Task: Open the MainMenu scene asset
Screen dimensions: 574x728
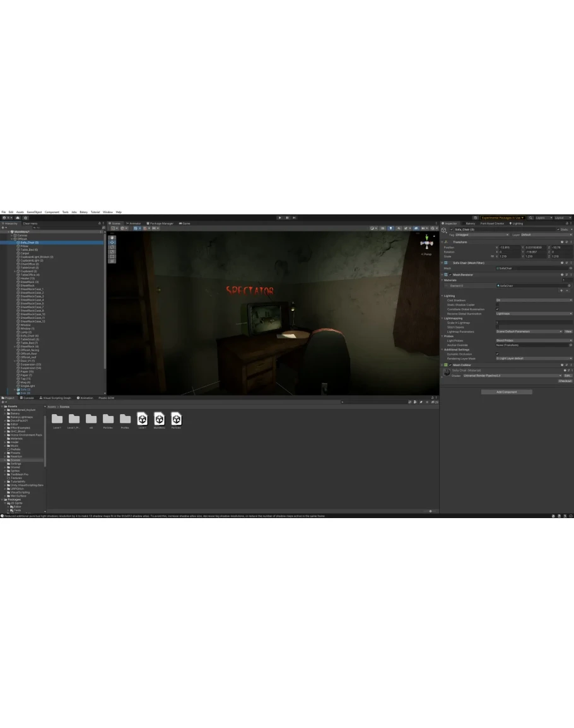Action: tap(159, 420)
